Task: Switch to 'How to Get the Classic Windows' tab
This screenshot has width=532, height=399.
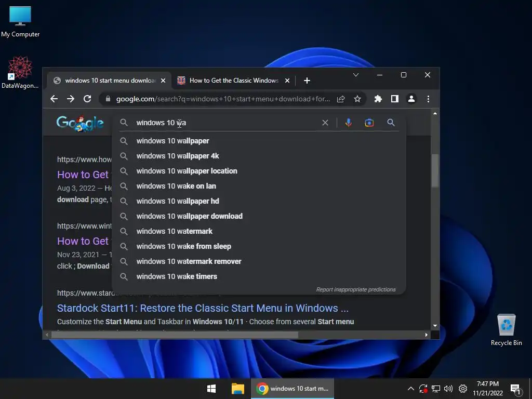Action: 234,81
